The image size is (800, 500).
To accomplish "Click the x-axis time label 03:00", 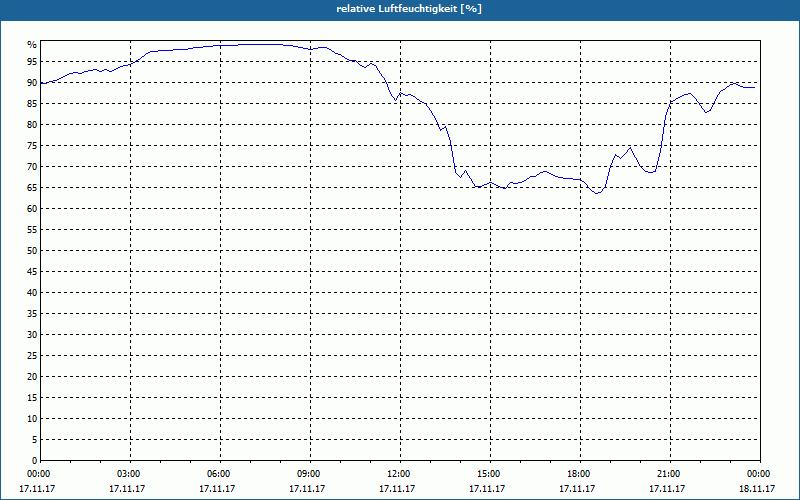I will [x=131, y=474].
